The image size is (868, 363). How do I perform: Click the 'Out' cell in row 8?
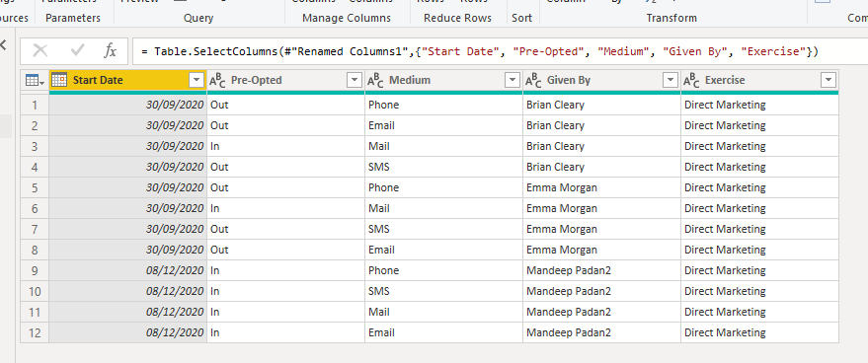pos(285,250)
